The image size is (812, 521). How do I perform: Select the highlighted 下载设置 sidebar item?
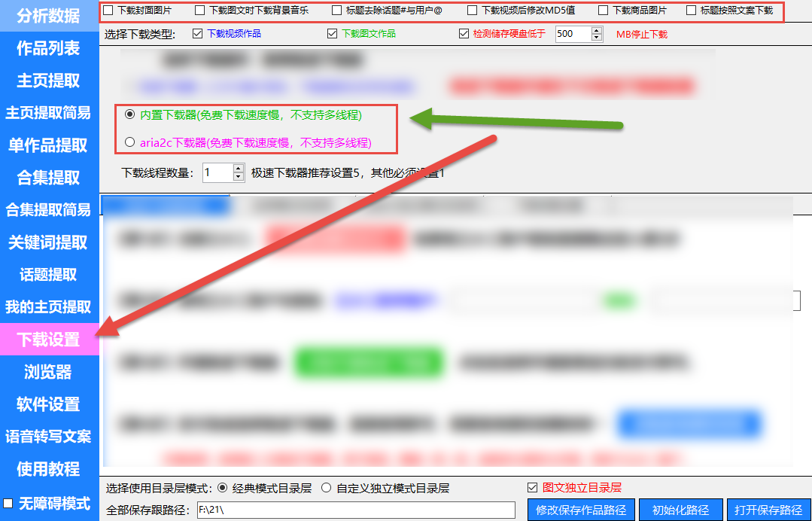[x=49, y=340]
